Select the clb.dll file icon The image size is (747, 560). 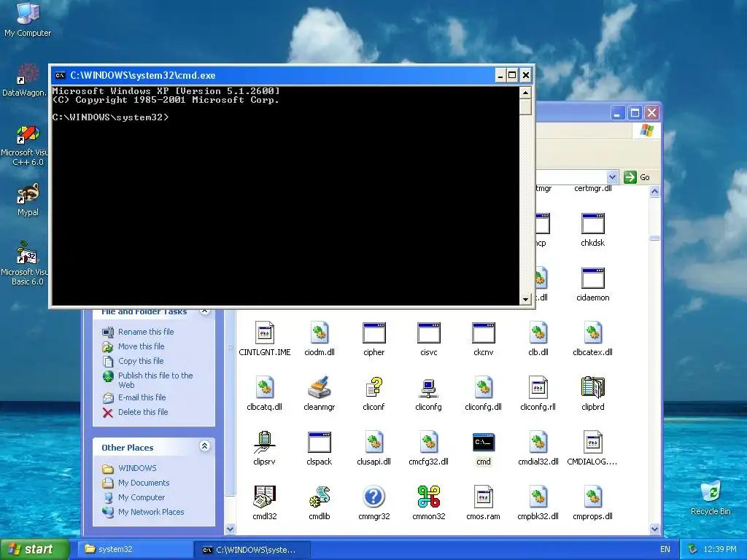pyautogui.click(x=538, y=332)
